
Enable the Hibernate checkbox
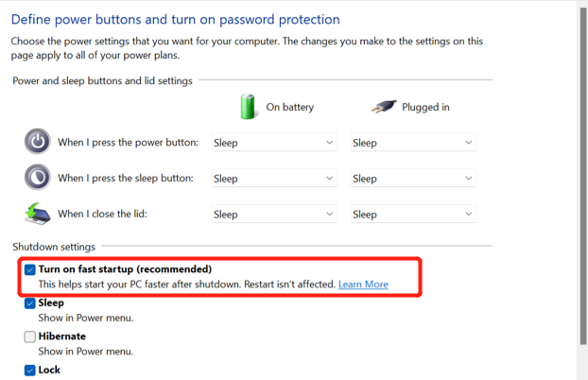[30, 337]
